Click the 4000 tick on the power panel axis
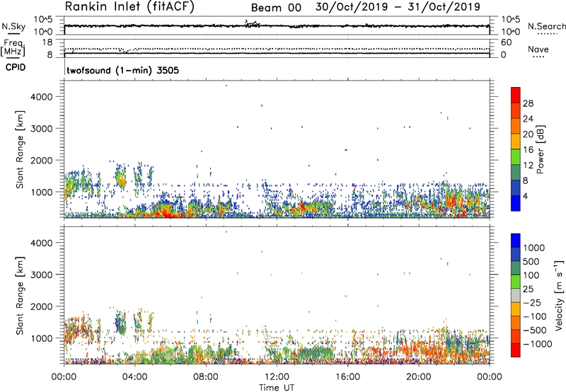This screenshot has width=566, height=392. click(42, 97)
